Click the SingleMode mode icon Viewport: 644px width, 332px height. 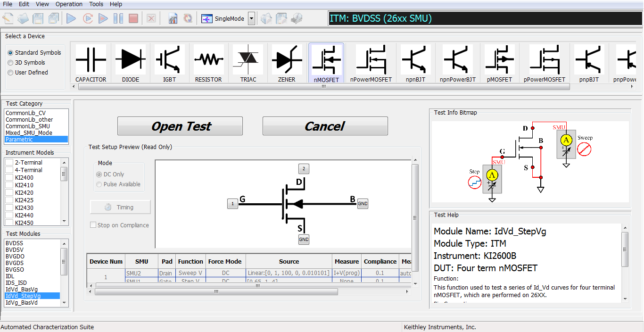coord(207,19)
